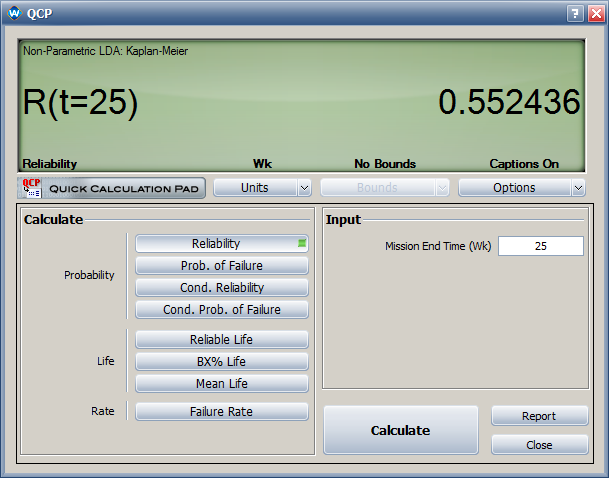Select Prob. of Failure calculation

(221, 265)
